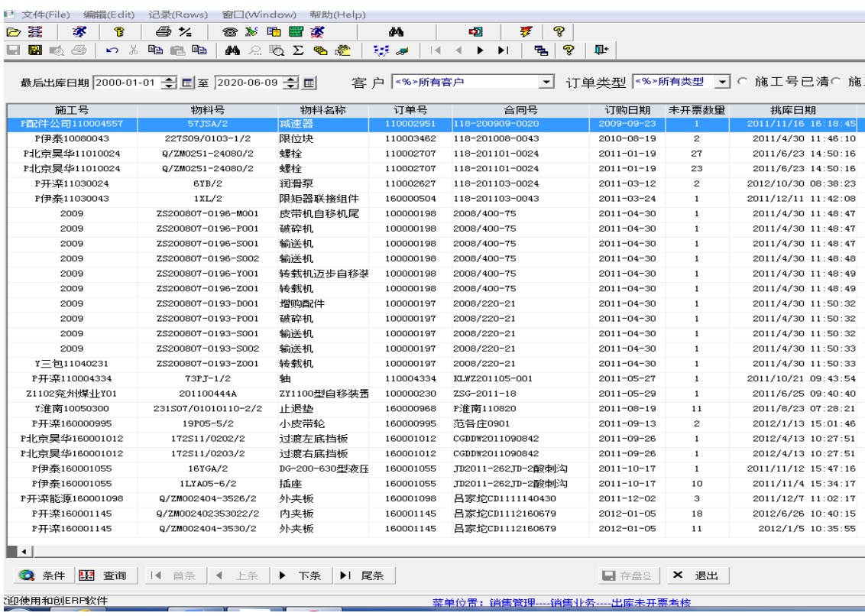Click the 存盘S save button
Screen dimensions: 865x616
click(x=630, y=575)
